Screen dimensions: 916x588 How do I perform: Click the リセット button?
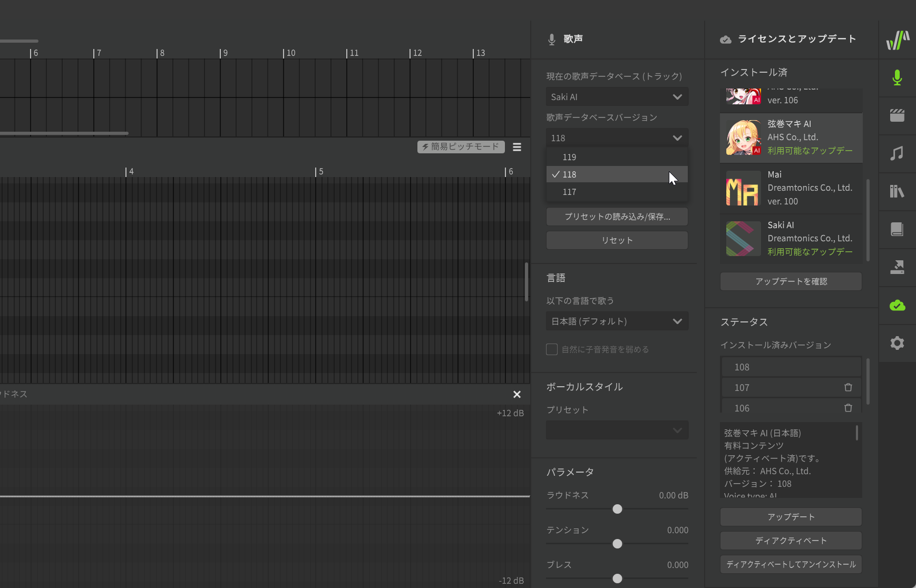click(617, 240)
